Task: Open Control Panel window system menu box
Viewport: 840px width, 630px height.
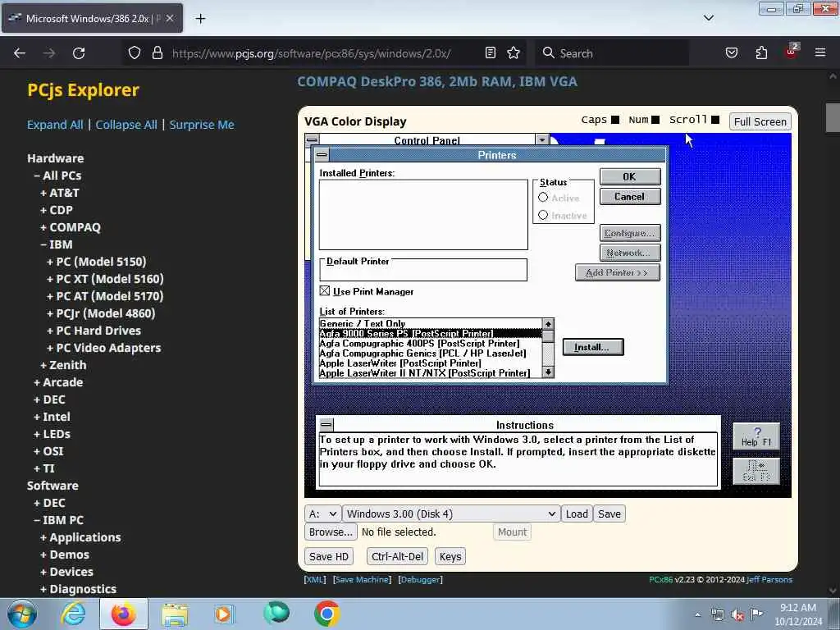Action: (311, 139)
